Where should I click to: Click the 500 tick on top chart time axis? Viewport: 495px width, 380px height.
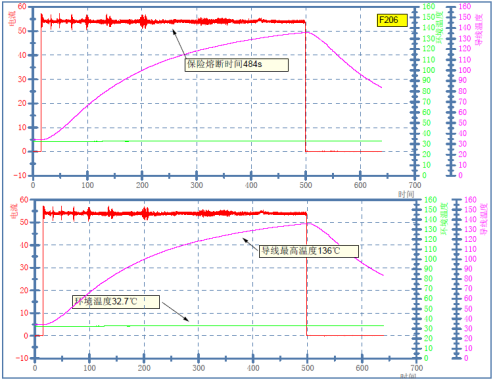tap(306, 185)
